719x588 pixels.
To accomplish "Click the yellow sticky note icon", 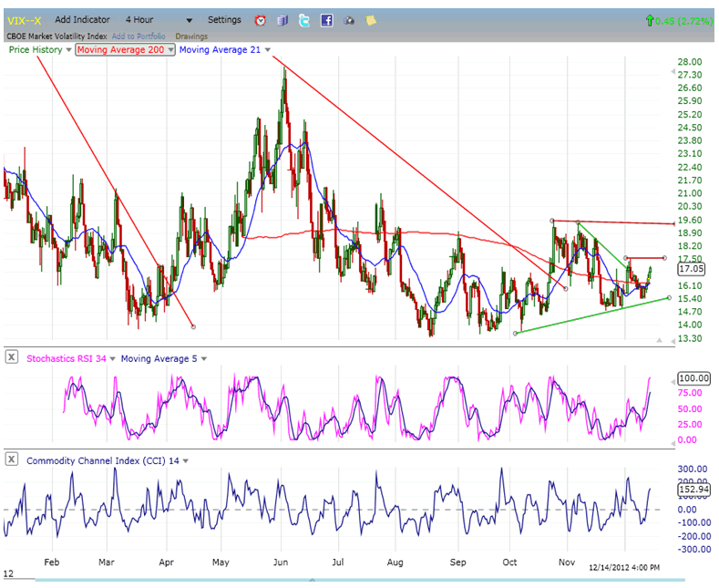I will [x=370, y=20].
